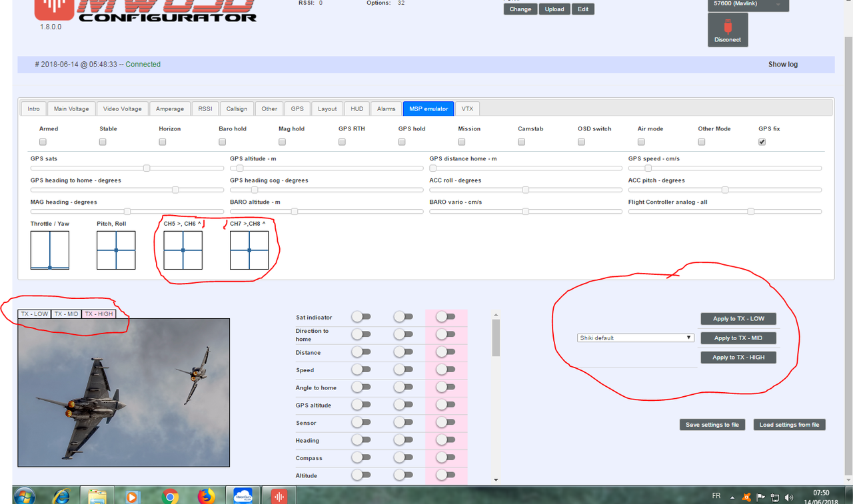Check the Stable checkbox
The height and width of the screenshot is (504, 853).
pyautogui.click(x=103, y=142)
